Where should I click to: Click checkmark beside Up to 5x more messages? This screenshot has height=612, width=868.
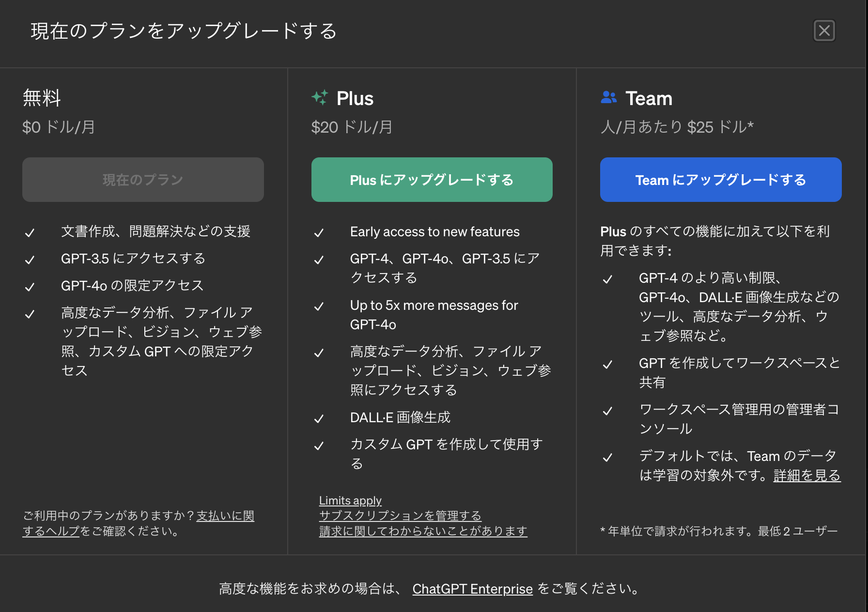click(319, 306)
